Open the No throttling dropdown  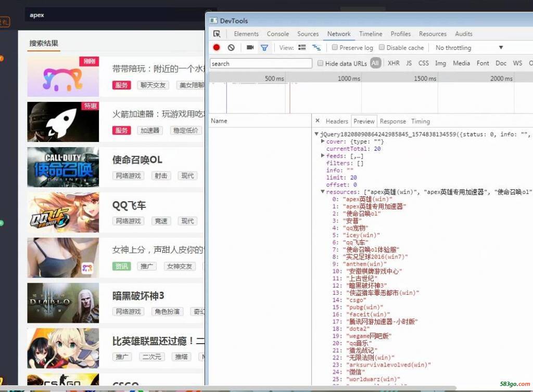click(x=468, y=47)
